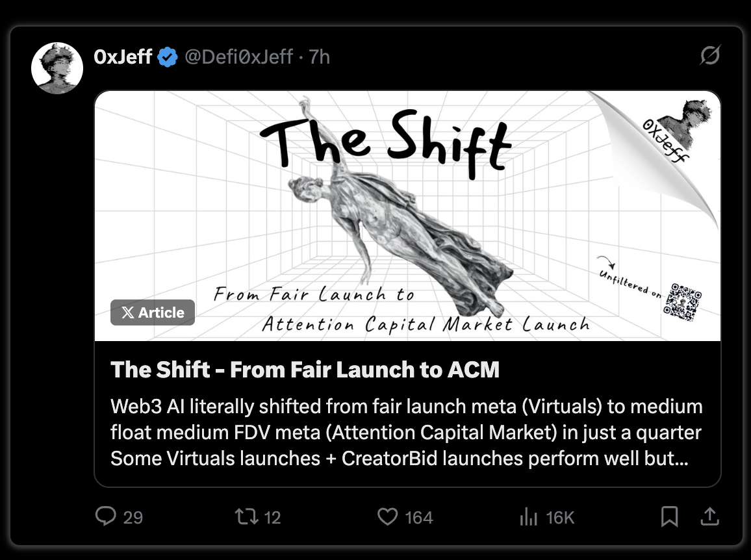The image size is (751, 560).
Task: Open 0xJeff's profile avatar
Action: 57,68
